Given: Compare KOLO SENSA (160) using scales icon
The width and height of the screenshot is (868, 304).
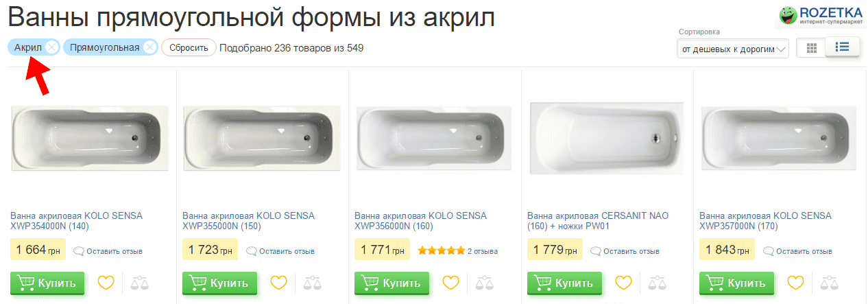Looking at the screenshot, I should pos(483,283).
